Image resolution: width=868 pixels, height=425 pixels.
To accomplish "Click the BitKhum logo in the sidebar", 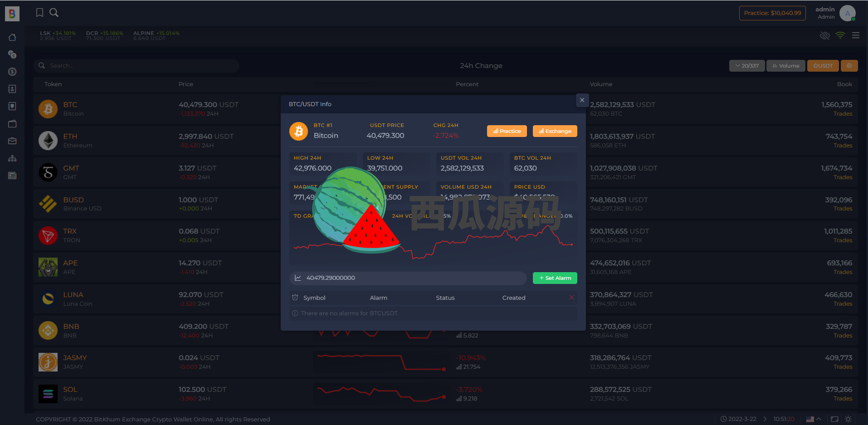I will (x=12, y=14).
